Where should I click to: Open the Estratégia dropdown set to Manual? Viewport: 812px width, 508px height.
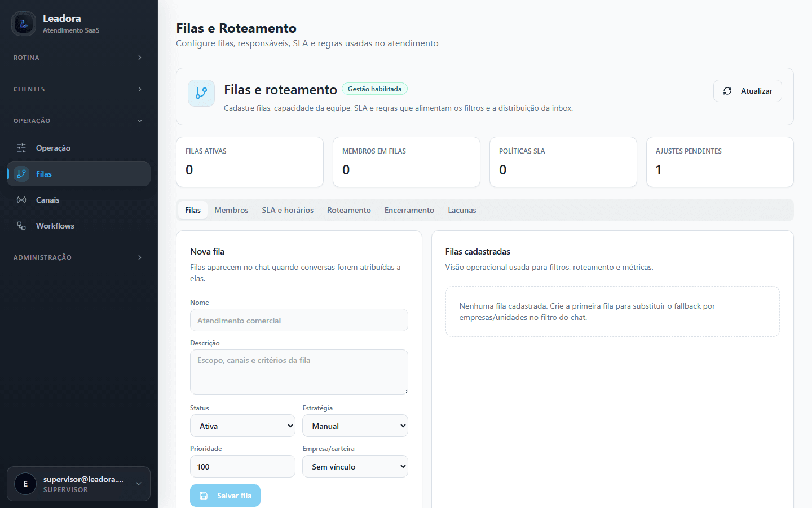(x=355, y=426)
